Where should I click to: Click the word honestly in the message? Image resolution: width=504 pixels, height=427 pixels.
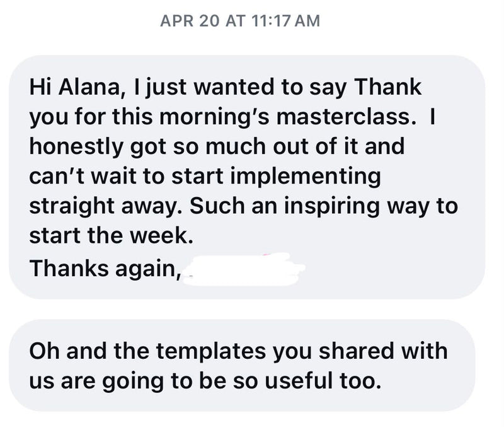point(77,148)
